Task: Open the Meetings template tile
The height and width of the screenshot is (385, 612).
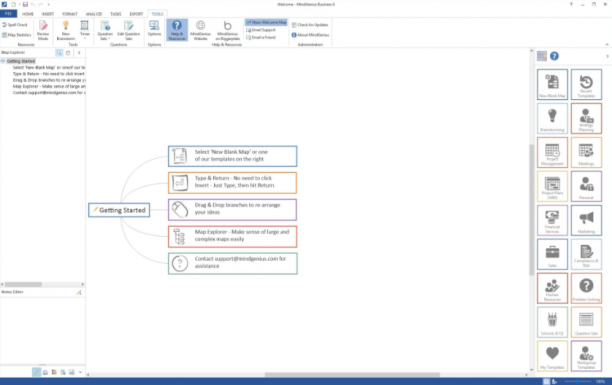Action: [586, 152]
